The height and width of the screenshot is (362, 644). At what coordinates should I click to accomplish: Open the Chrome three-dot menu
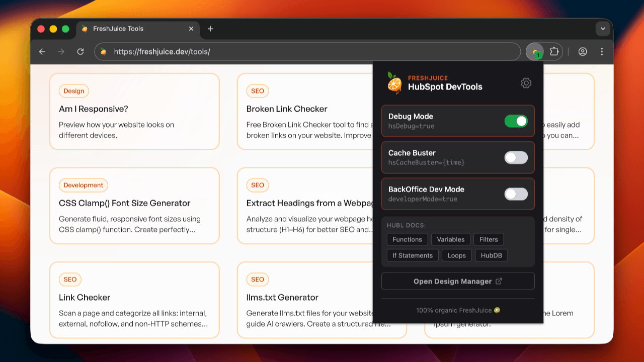(x=602, y=51)
